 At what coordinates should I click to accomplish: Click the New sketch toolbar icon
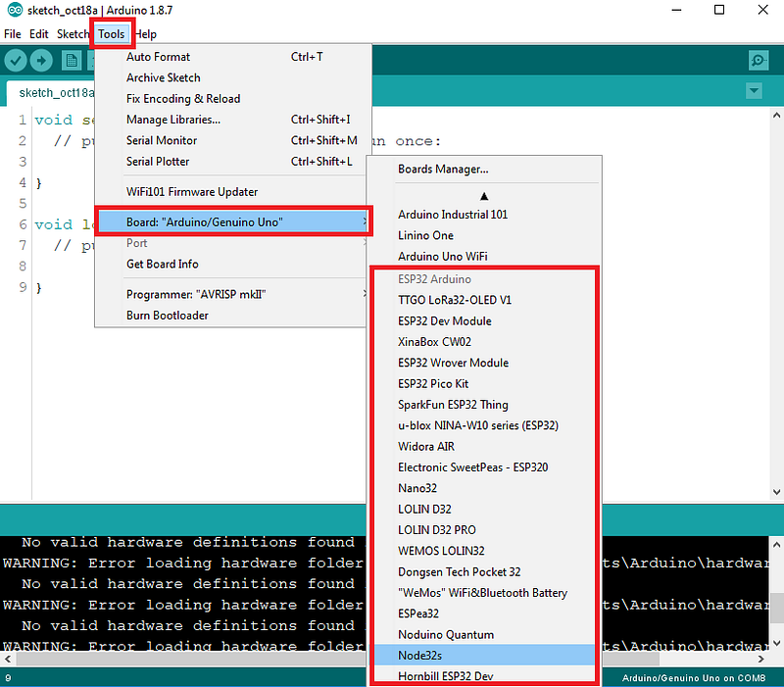(72, 61)
